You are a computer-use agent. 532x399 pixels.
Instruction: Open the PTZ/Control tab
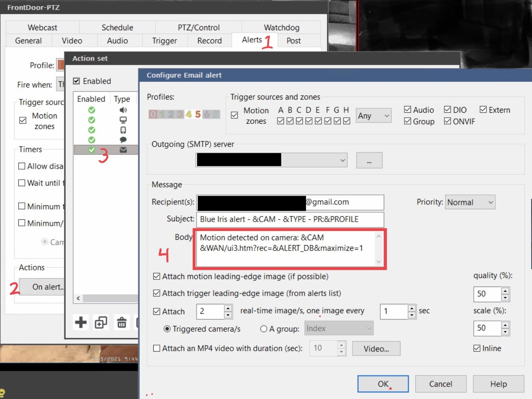pos(199,28)
